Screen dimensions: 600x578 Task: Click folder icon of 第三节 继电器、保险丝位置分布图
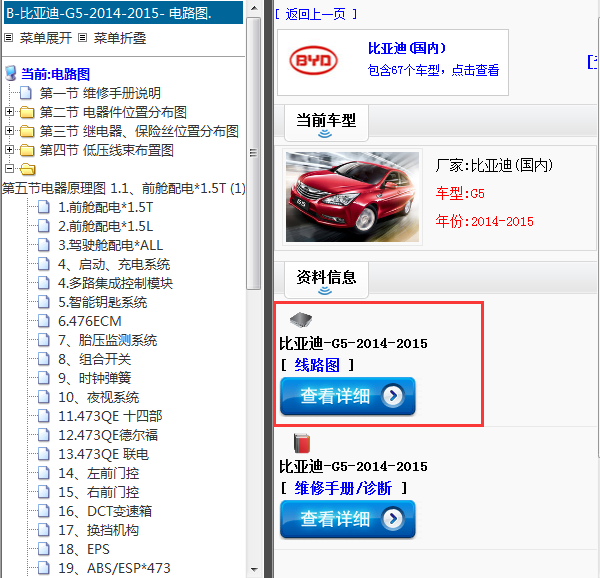27,131
